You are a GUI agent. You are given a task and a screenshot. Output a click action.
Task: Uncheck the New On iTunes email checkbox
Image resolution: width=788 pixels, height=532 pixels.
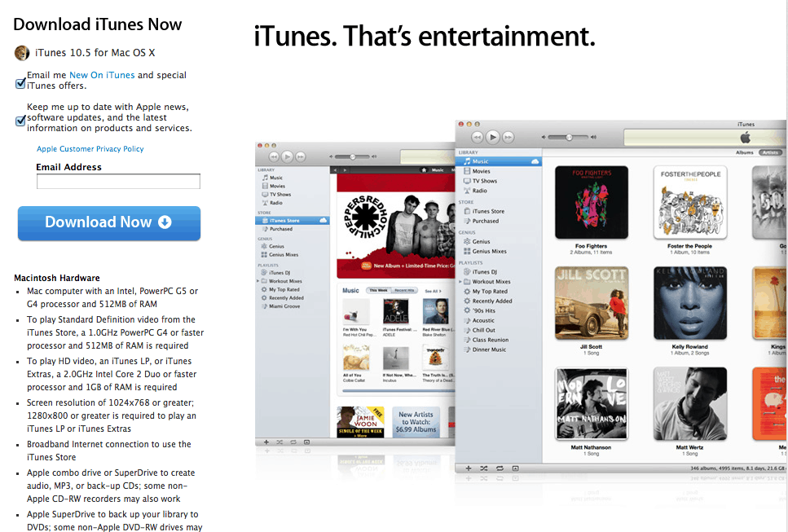20,81
